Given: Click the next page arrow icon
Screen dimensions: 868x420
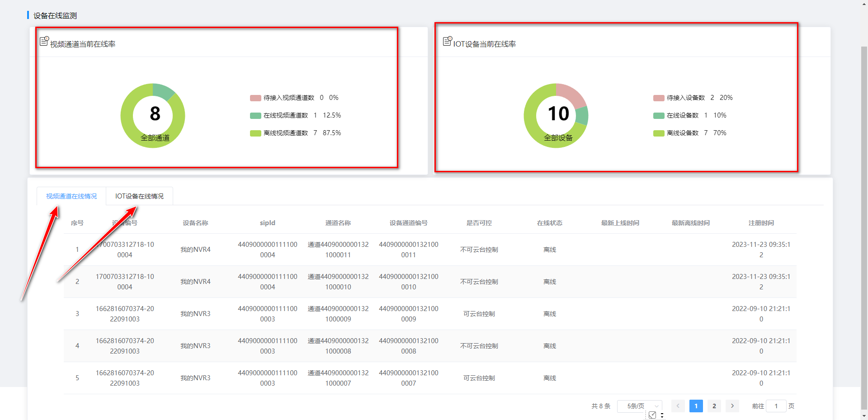Looking at the screenshot, I should coord(732,406).
